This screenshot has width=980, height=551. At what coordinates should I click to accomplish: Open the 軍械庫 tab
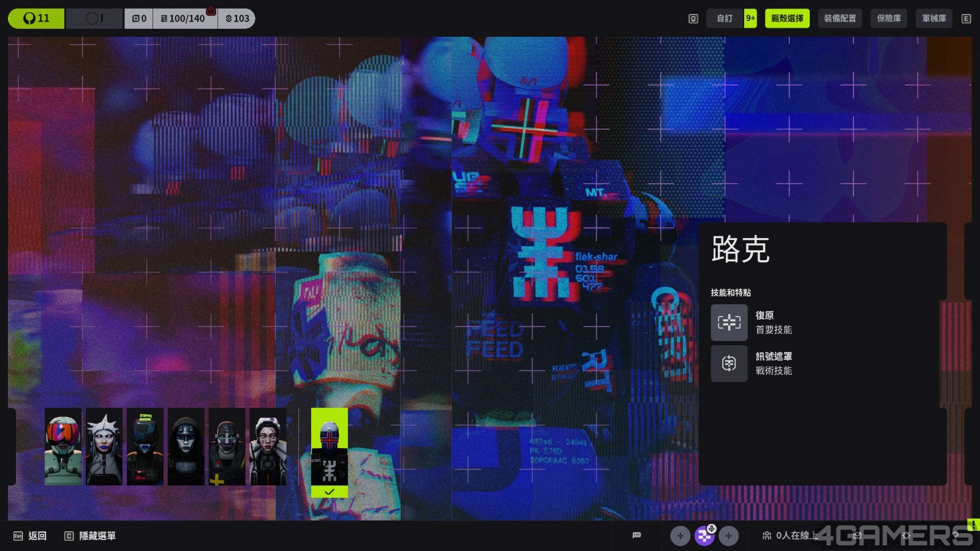[933, 18]
